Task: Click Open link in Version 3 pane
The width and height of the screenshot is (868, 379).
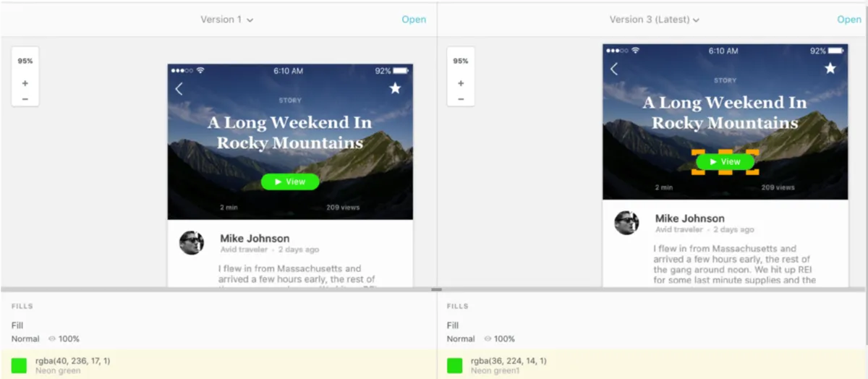Action: point(849,20)
